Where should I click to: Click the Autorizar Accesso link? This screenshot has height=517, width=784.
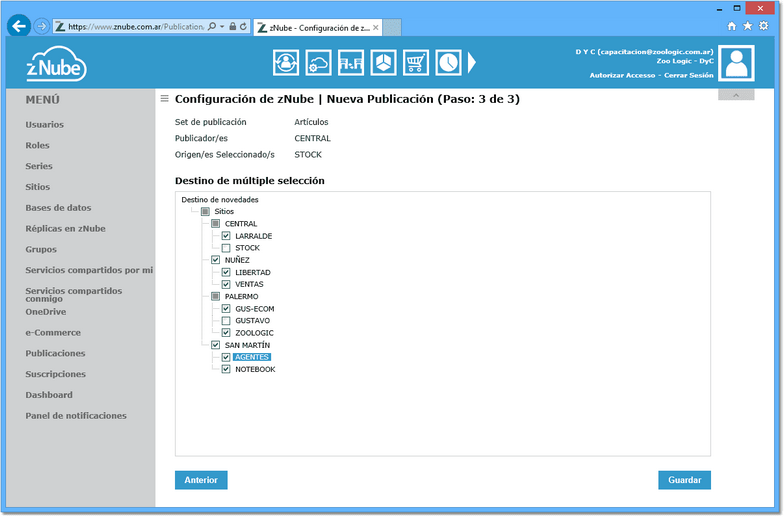point(622,76)
